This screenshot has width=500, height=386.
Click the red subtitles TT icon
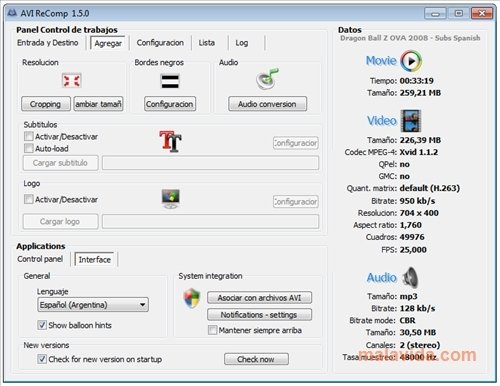click(171, 141)
